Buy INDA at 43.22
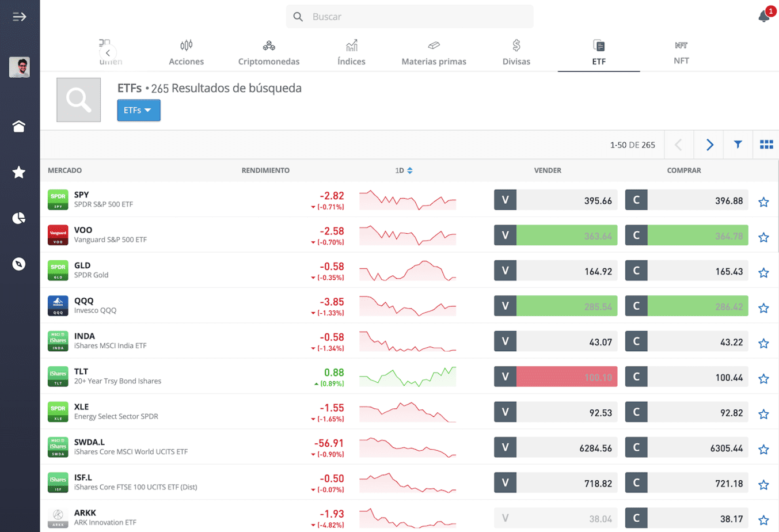The image size is (779, 532). pyautogui.click(x=687, y=341)
